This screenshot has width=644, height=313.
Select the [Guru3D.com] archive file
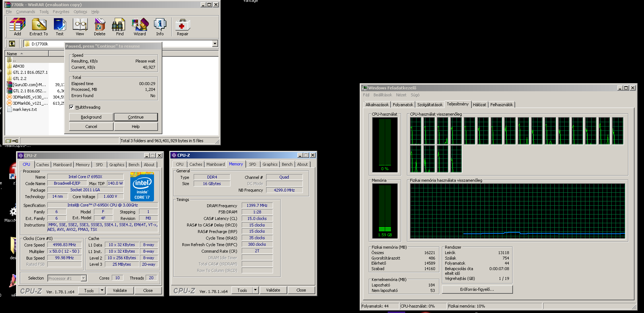tap(27, 85)
